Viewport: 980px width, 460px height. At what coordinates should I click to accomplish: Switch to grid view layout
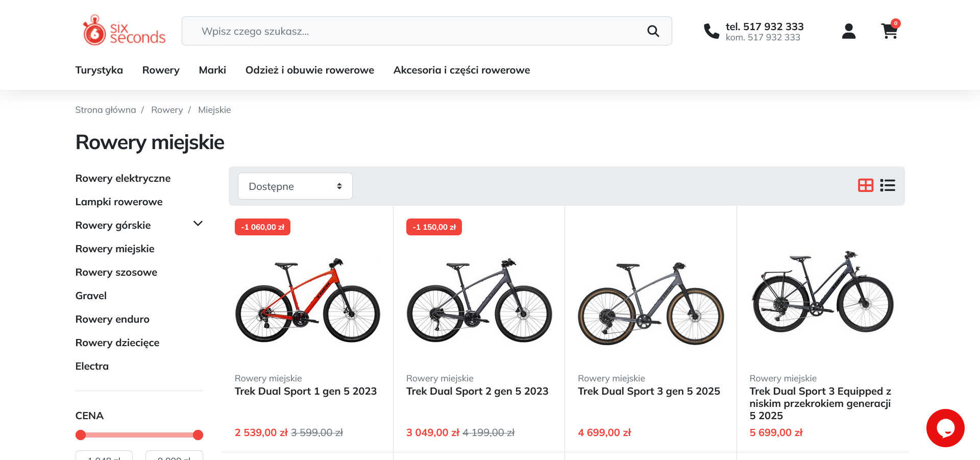(x=865, y=185)
